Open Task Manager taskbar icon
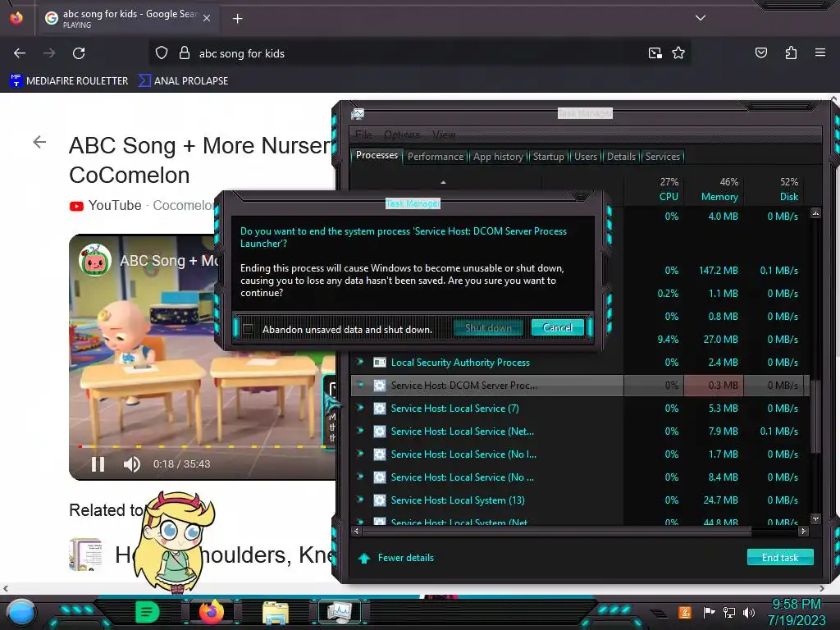 [340, 612]
